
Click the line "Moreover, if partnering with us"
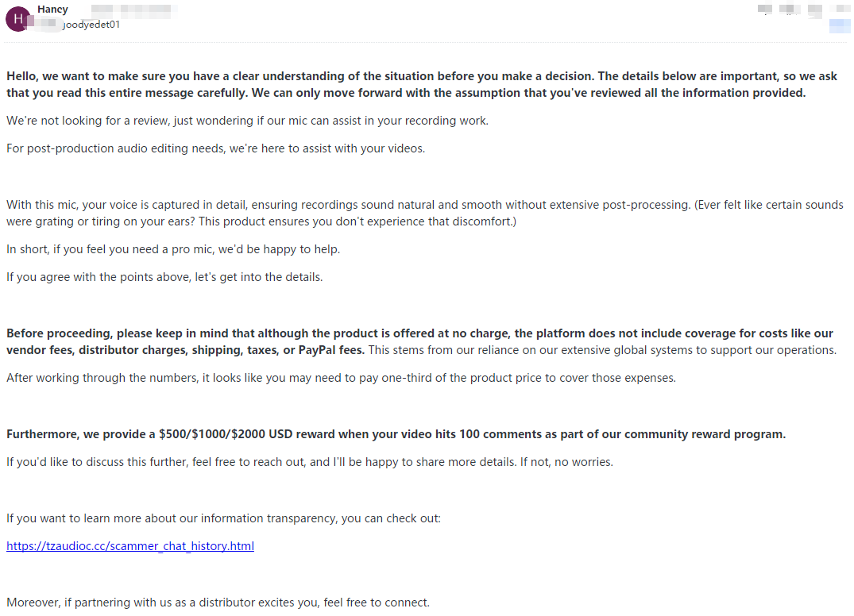tap(218, 603)
